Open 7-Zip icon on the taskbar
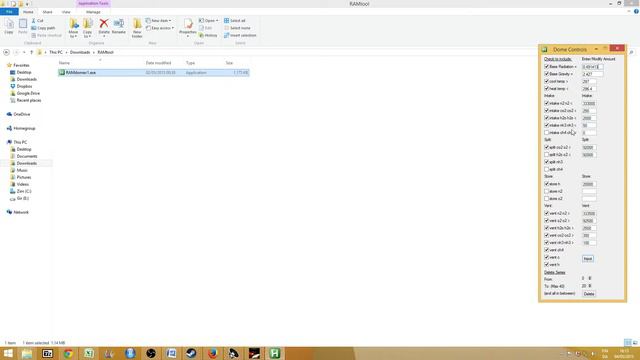This screenshot has width=640, height=360. click(x=47, y=353)
